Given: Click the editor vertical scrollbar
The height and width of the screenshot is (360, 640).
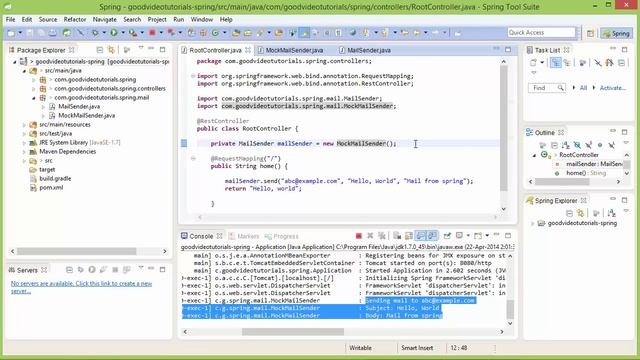Looking at the screenshot, I should tap(504, 128).
